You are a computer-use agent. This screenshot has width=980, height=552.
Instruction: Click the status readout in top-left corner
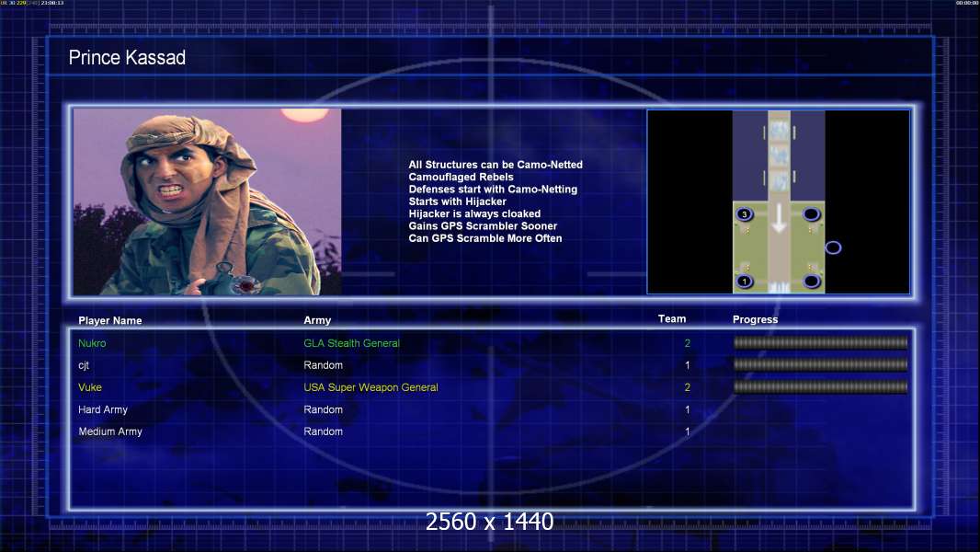point(32,3)
